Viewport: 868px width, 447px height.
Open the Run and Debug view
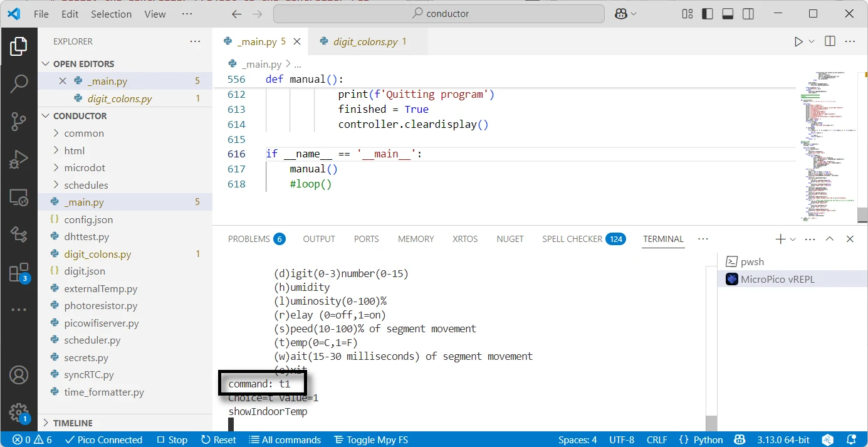click(x=19, y=159)
